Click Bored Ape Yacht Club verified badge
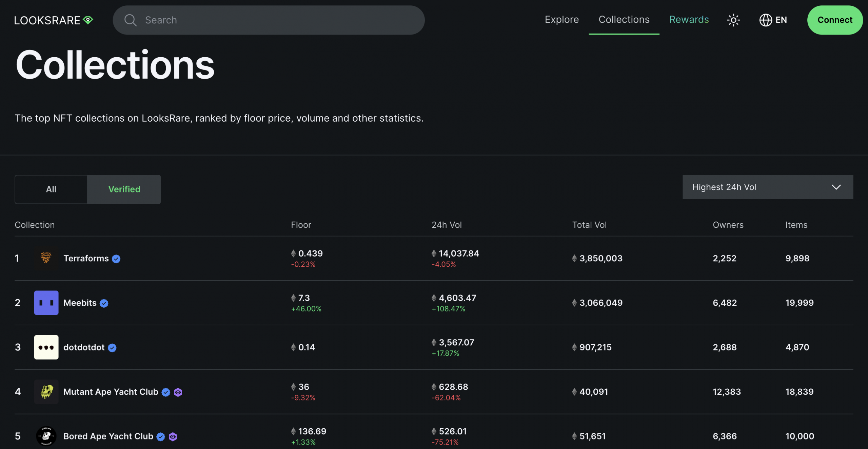 pyautogui.click(x=161, y=436)
